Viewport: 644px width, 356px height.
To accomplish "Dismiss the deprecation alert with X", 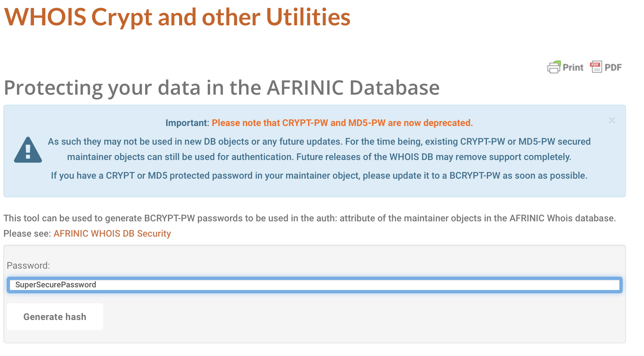I will [x=612, y=121].
